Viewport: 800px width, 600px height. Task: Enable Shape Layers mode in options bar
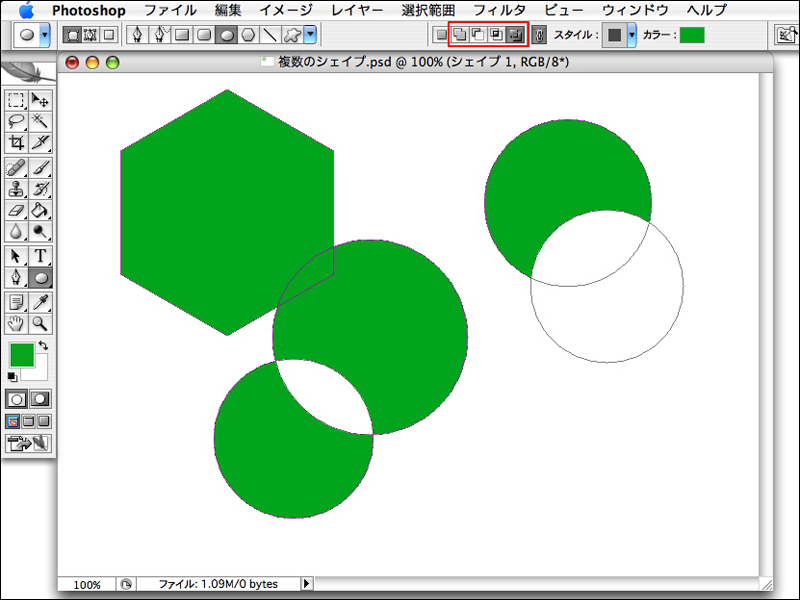73,35
